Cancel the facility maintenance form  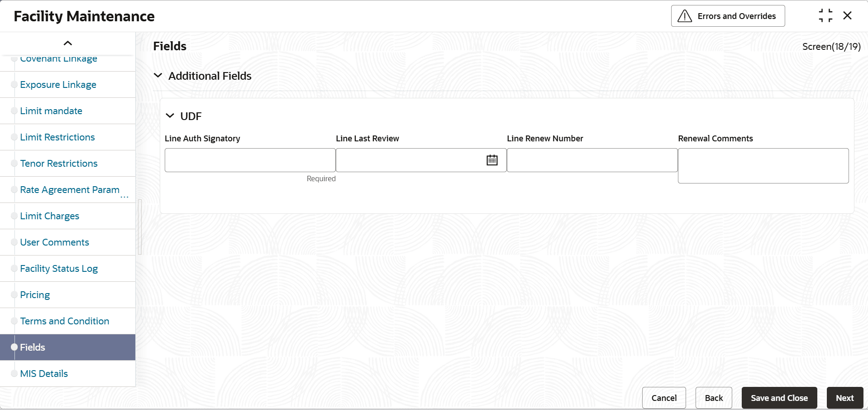(664, 398)
